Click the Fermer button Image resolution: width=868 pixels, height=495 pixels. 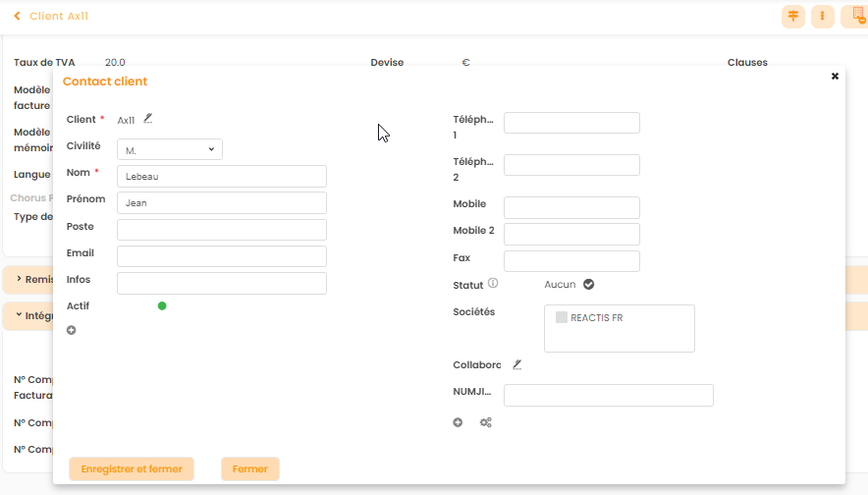click(250, 469)
